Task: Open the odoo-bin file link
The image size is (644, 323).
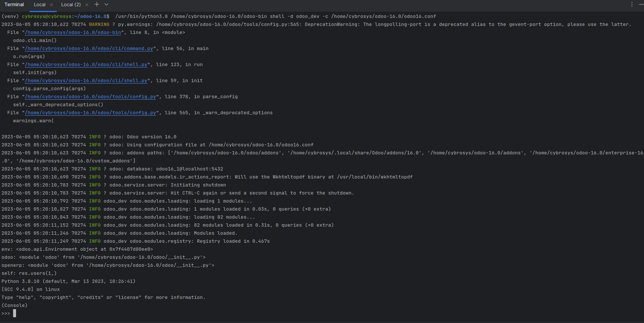Action: [x=73, y=32]
